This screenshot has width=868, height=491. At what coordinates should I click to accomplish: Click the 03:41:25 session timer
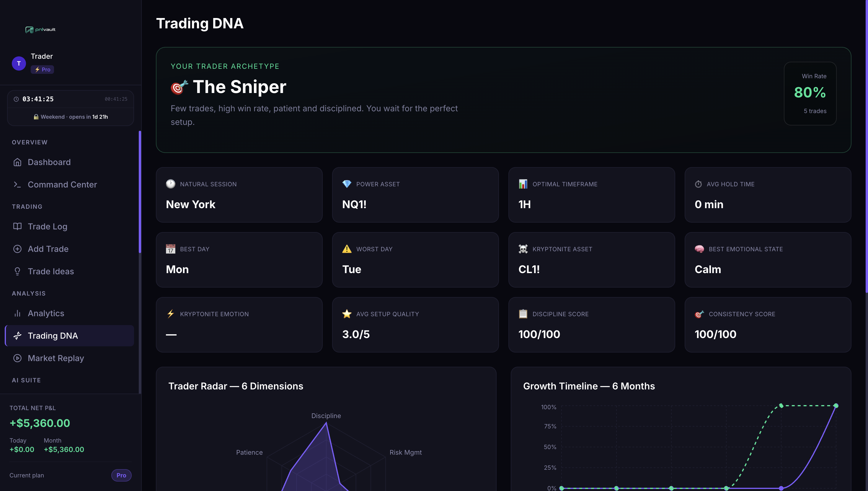click(x=38, y=99)
